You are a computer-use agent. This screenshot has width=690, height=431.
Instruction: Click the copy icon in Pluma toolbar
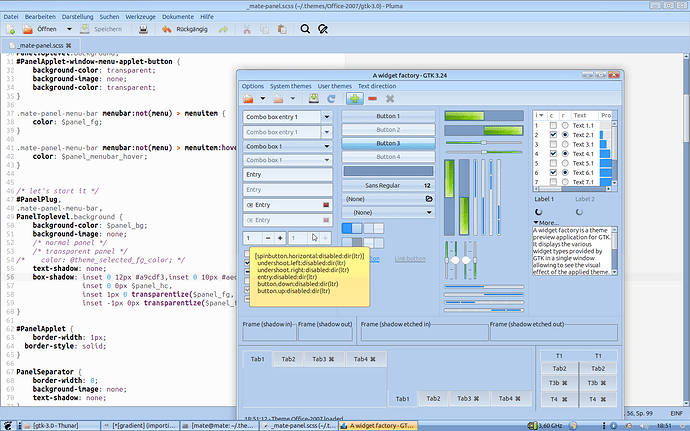coord(264,29)
